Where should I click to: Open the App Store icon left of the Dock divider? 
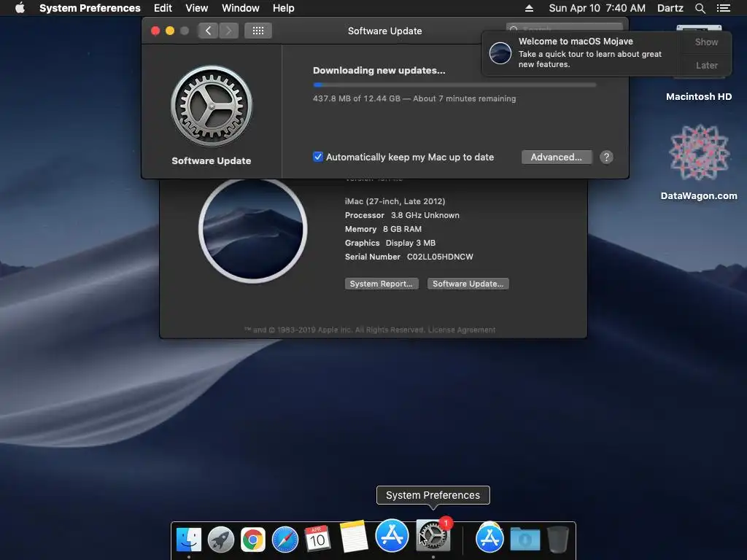pos(392,535)
